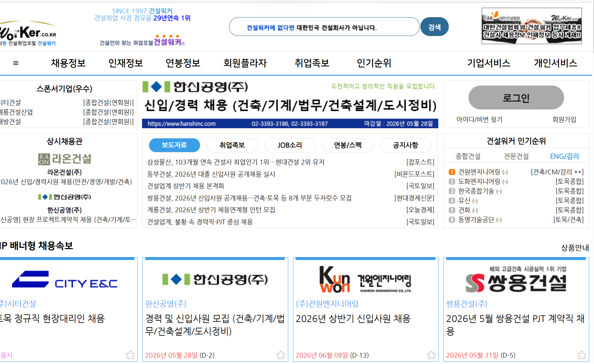Click the 스폰서기업(우수) section heading

coord(64,88)
